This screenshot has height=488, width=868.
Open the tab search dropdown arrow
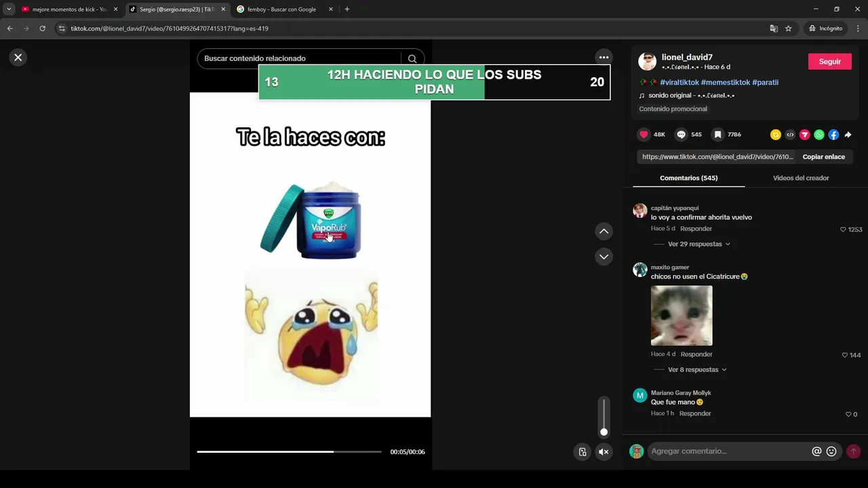(x=9, y=9)
